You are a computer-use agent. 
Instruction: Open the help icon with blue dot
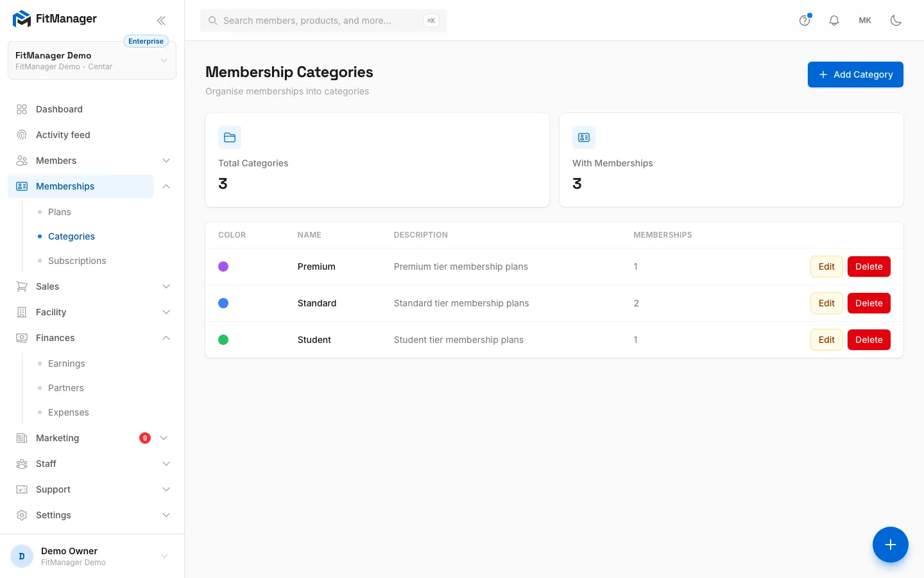click(x=805, y=21)
